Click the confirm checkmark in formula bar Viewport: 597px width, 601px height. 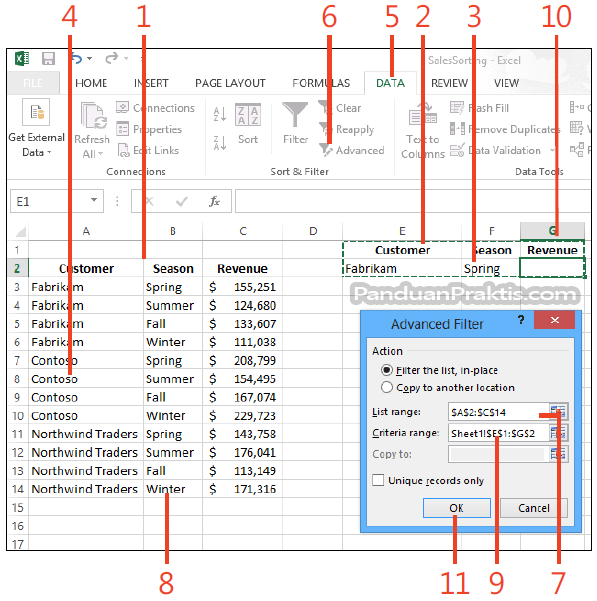pyautogui.click(x=182, y=201)
